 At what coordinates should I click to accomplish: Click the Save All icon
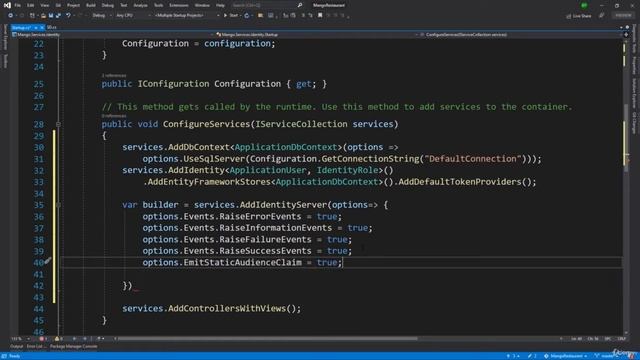tap(58, 16)
